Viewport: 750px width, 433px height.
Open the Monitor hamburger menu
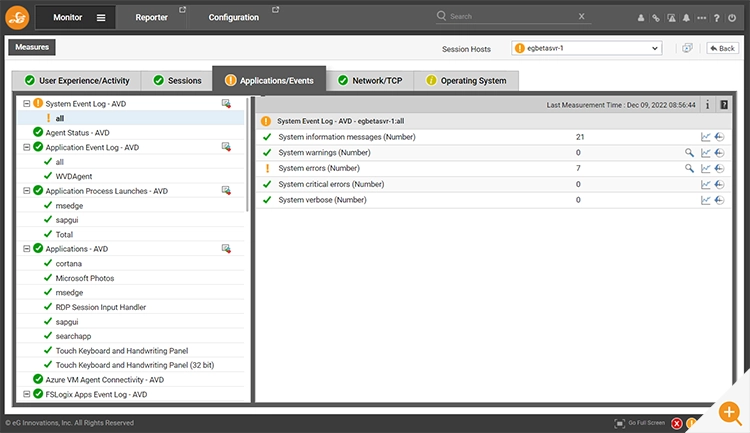click(101, 18)
